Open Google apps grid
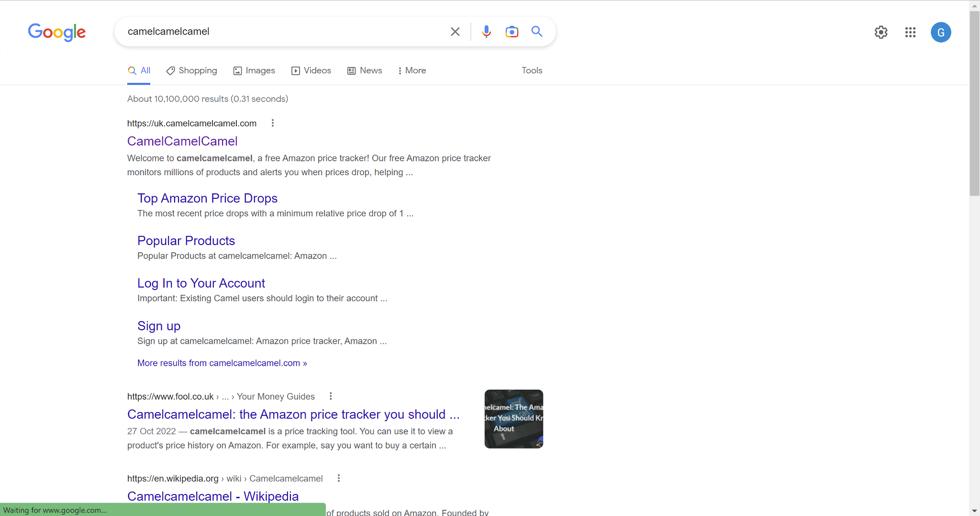Screen dimensions: 980x516 coord(910,32)
